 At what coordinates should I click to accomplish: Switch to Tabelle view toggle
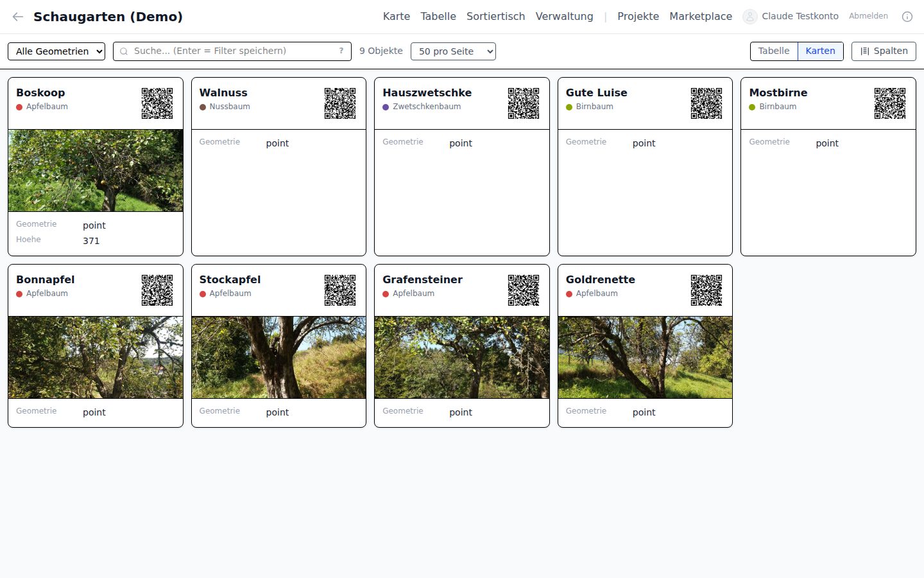(x=774, y=51)
